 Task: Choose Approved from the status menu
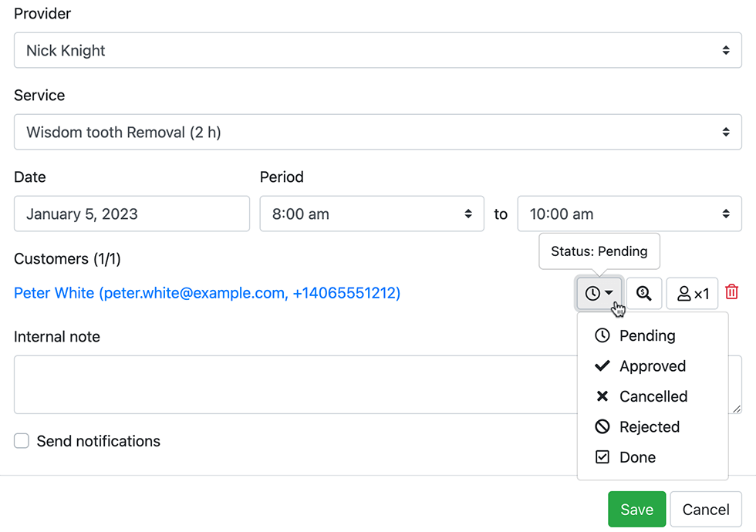(652, 365)
